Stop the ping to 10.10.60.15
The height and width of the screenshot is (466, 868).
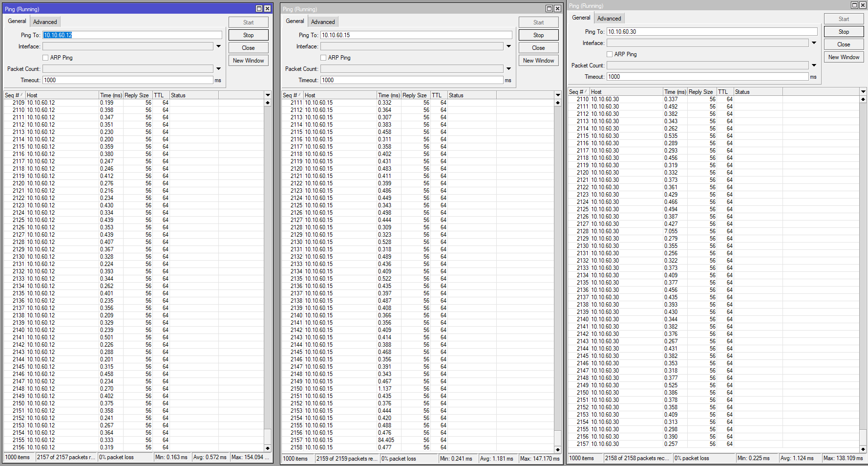click(x=538, y=35)
